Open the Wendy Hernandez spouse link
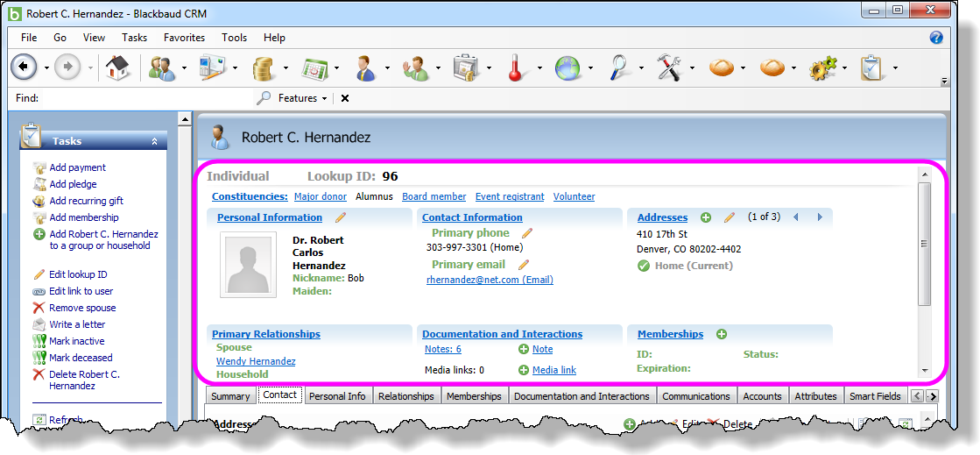The width and height of the screenshot is (980, 455). coord(256,361)
